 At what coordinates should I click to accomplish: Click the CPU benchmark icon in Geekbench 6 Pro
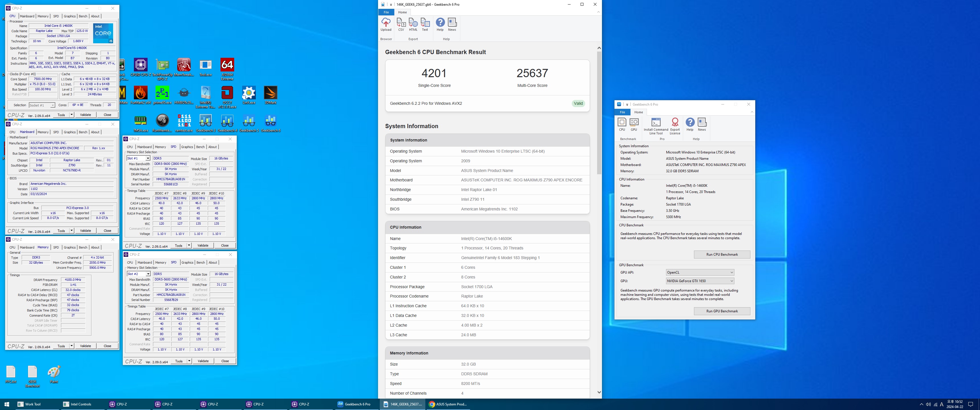pos(622,124)
